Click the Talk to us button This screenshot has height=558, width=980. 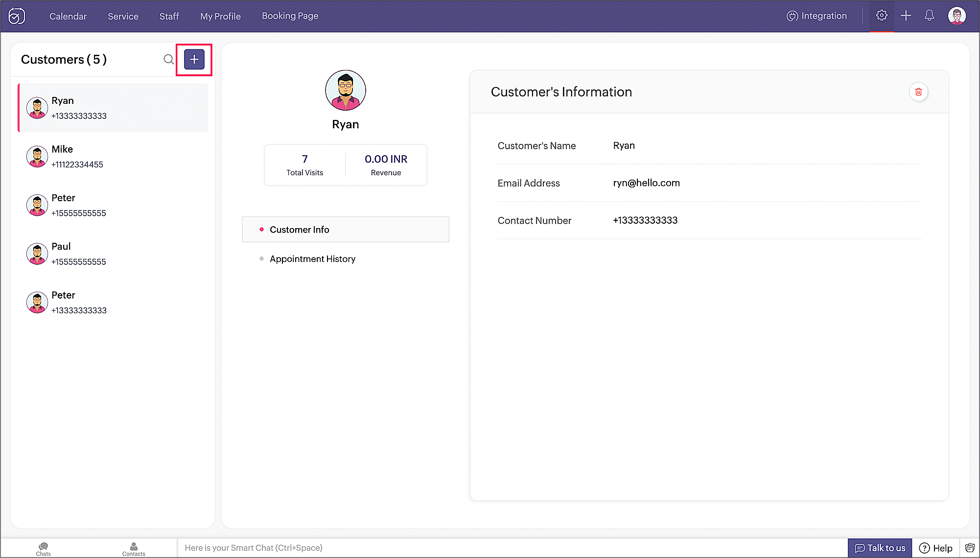[x=880, y=548]
